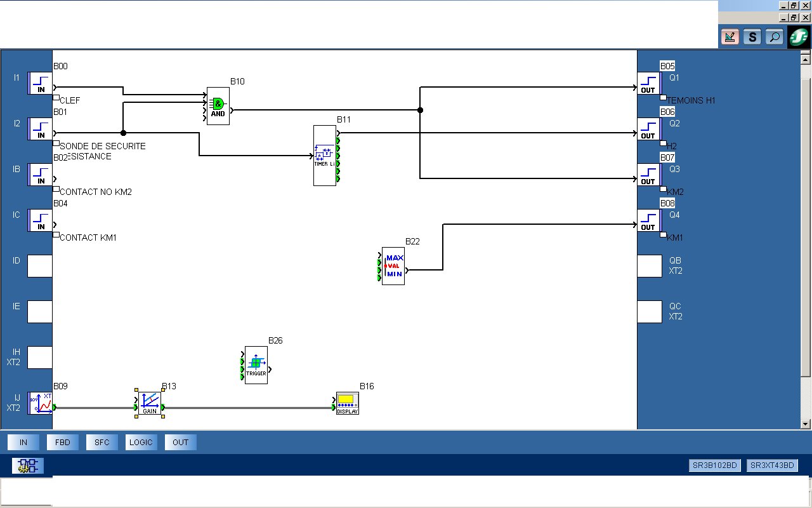Image resolution: width=812 pixels, height=508 pixels.
Task: Select the IC discrete input block B04
Action: (x=41, y=220)
